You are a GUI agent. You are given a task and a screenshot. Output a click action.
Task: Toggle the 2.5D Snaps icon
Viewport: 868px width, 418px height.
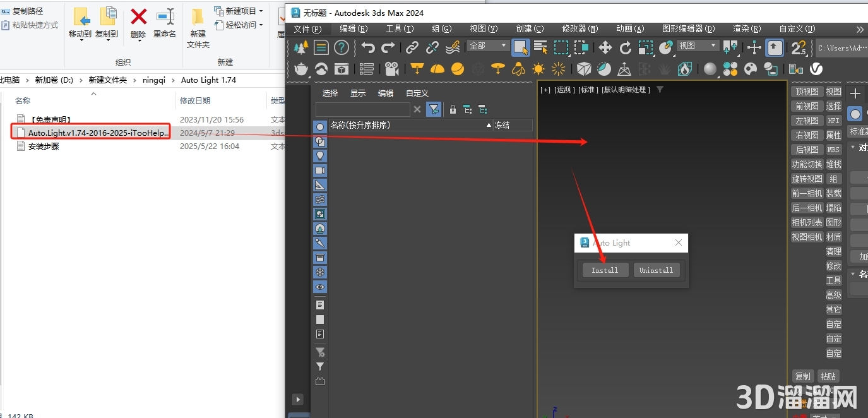tap(799, 47)
